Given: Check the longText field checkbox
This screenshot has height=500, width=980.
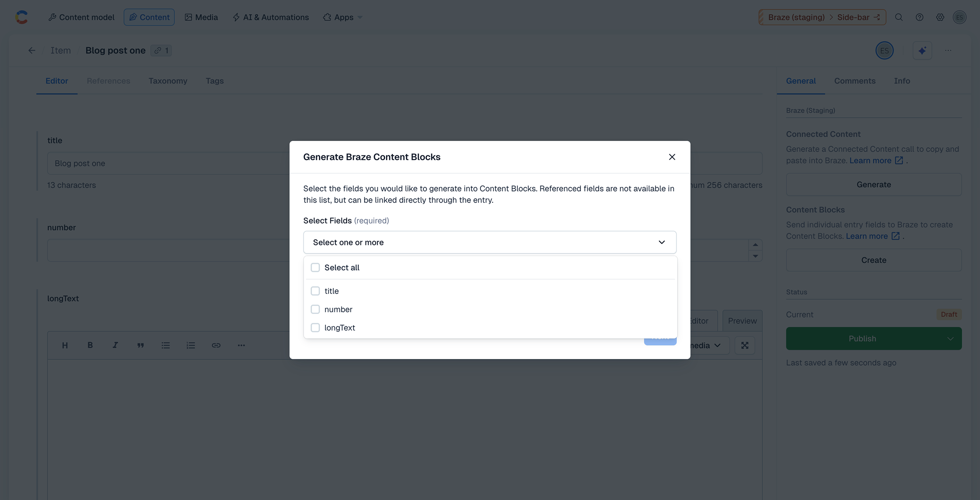Looking at the screenshot, I should click(x=315, y=327).
